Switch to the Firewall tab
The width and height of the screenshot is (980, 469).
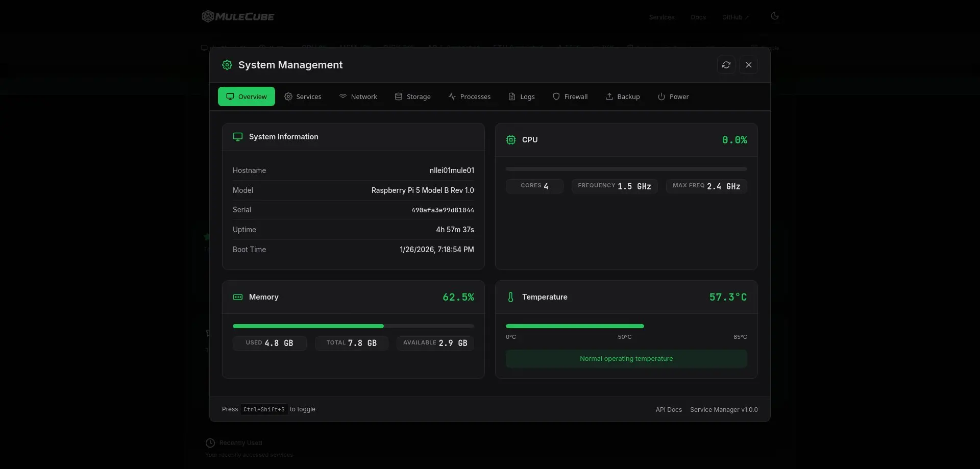point(570,96)
